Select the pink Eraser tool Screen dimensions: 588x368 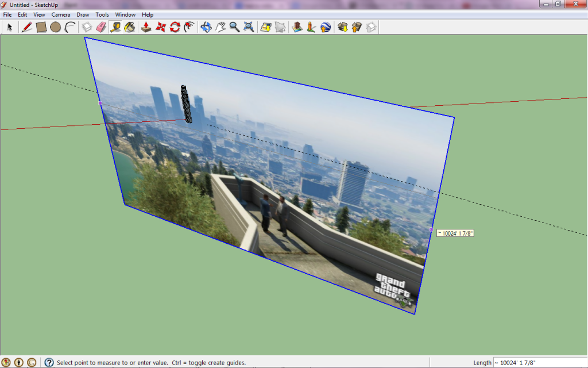(x=101, y=27)
